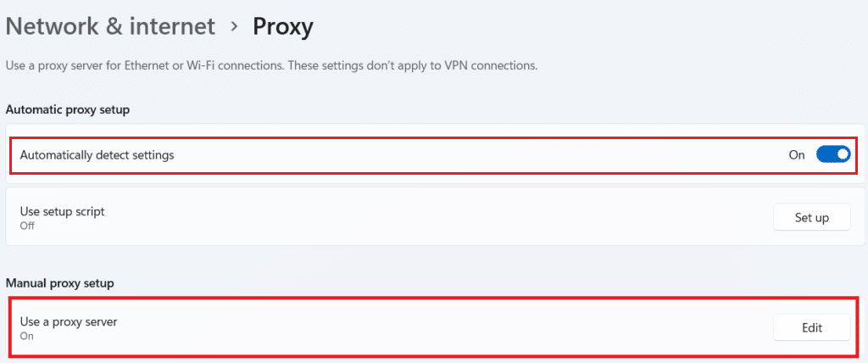The height and width of the screenshot is (363, 868).
Task: Click empty space in the Use a proxy server card
Action: coord(424,327)
